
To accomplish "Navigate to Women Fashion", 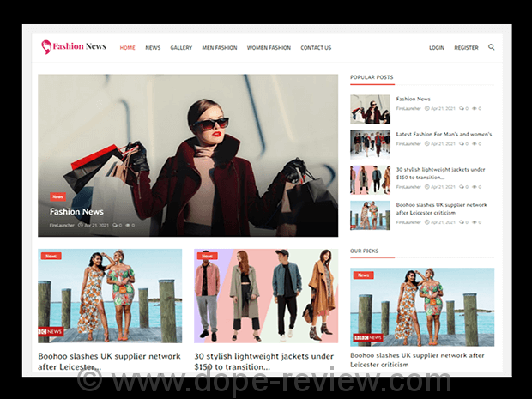I will tap(269, 48).
